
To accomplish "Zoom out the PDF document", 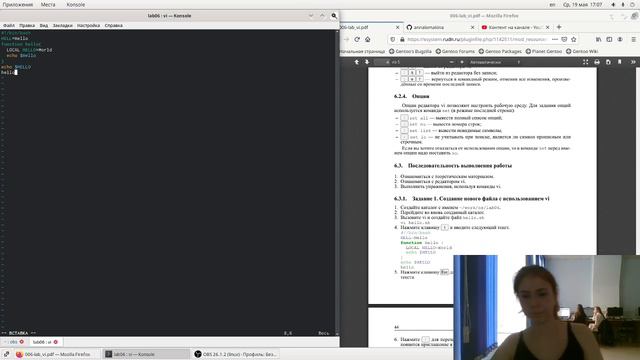I will (x=451, y=62).
